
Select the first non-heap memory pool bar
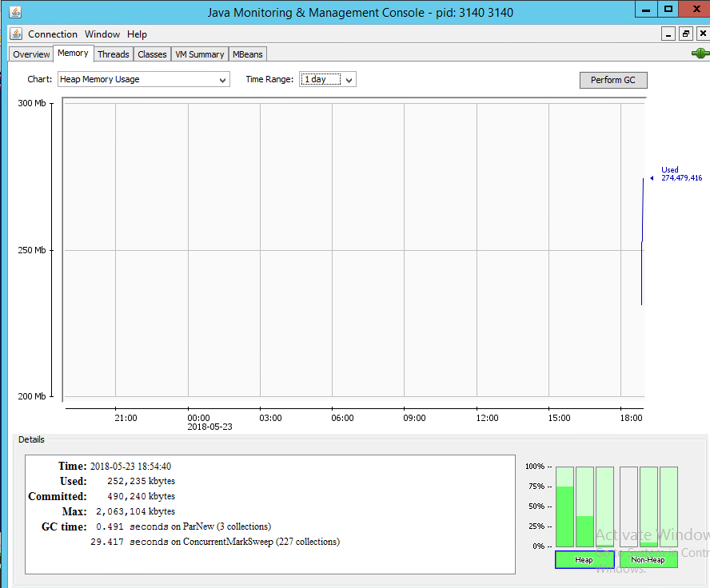click(628, 507)
